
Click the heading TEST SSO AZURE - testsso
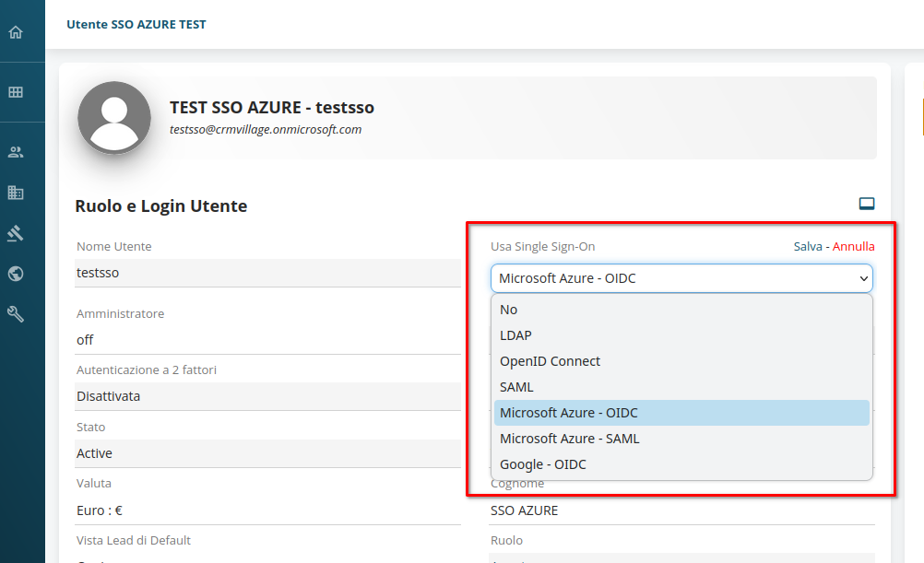pos(272,108)
